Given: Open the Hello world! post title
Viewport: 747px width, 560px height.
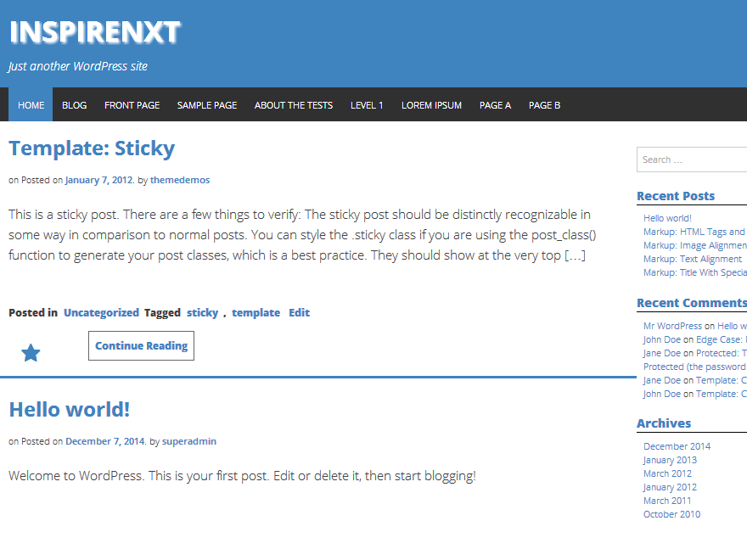Looking at the screenshot, I should click(x=69, y=409).
